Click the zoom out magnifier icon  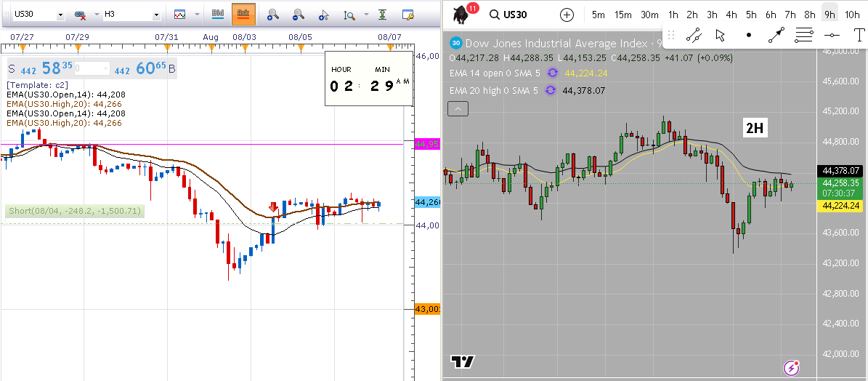coord(298,15)
